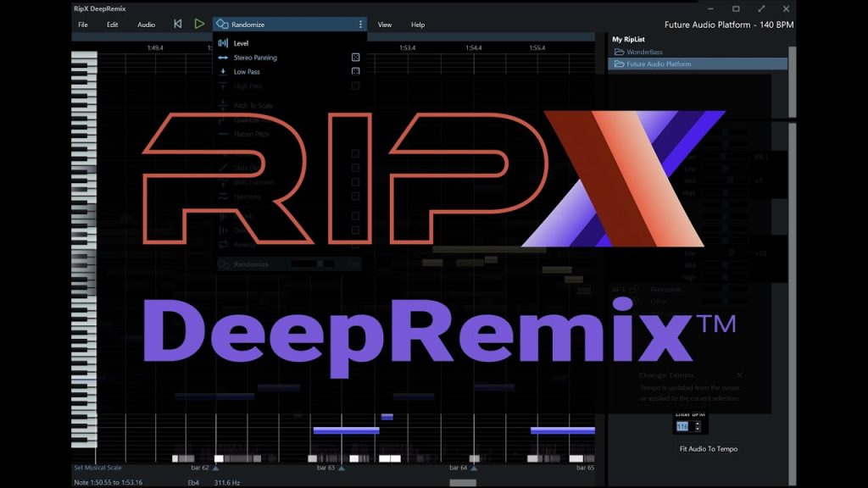868x488 pixels.
Task: Select Future Audio Platform in My RipList
Action: tap(698, 64)
